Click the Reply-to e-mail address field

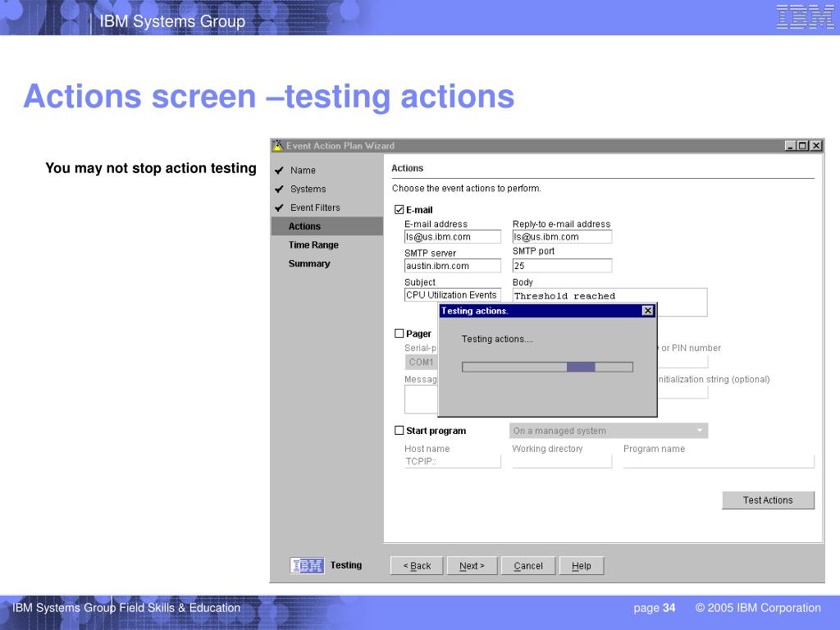(x=562, y=237)
